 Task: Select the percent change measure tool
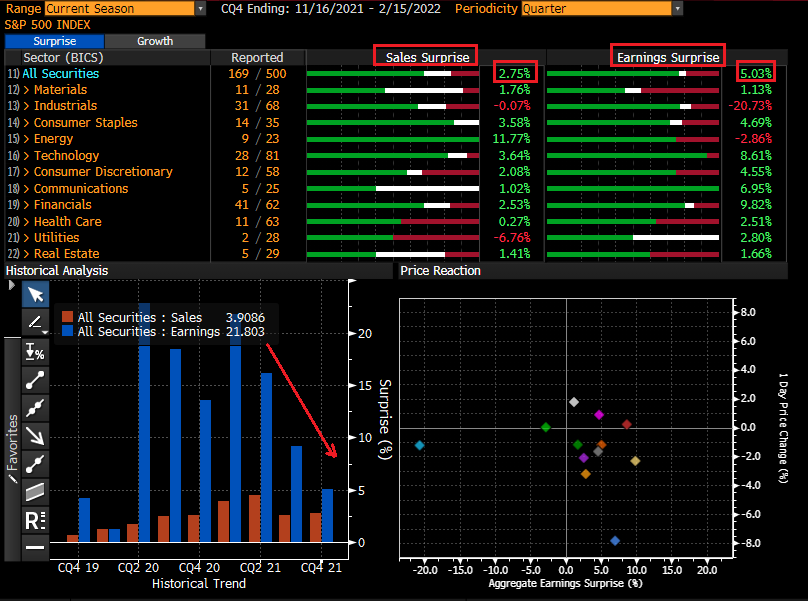pyautogui.click(x=35, y=352)
